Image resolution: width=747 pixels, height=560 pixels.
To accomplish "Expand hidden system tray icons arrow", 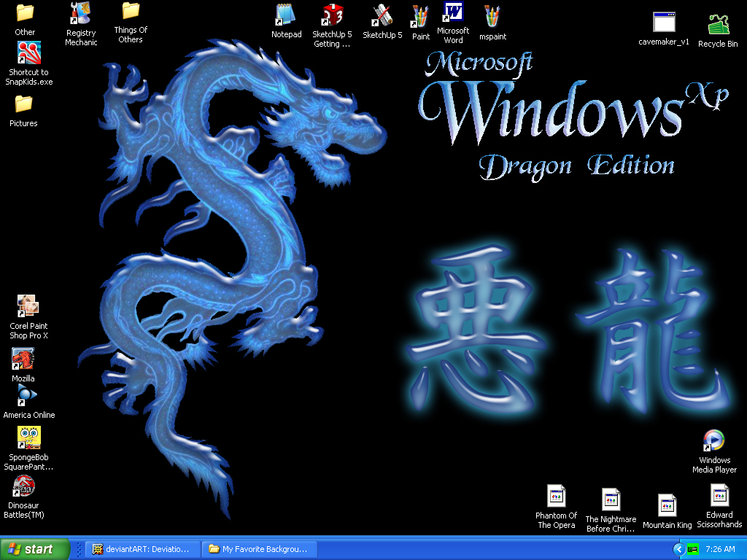I will [679, 550].
